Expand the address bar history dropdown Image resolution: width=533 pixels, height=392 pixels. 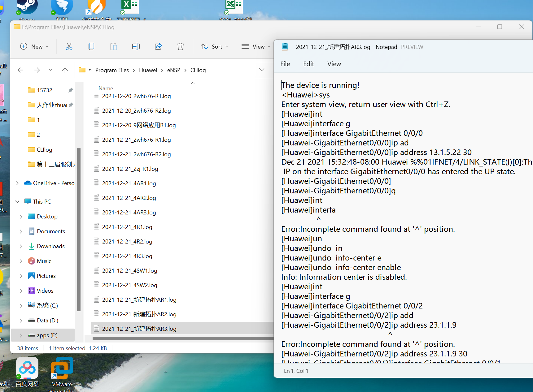pyautogui.click(x=261, y=70)
